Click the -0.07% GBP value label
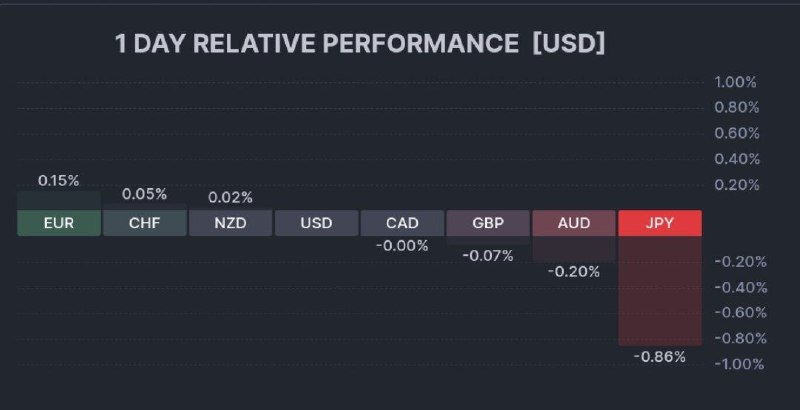 click(488, 256)
